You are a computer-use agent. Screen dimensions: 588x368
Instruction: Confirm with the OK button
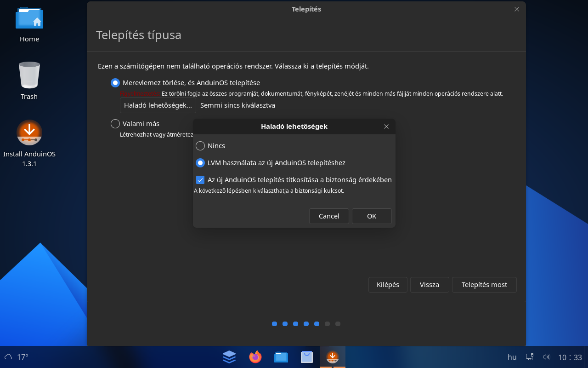[x=372, y=216]
